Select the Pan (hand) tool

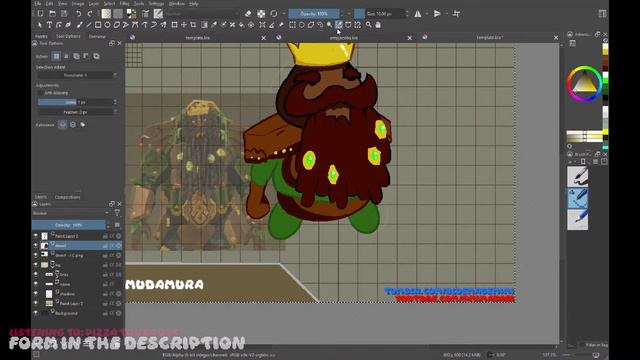378,25
